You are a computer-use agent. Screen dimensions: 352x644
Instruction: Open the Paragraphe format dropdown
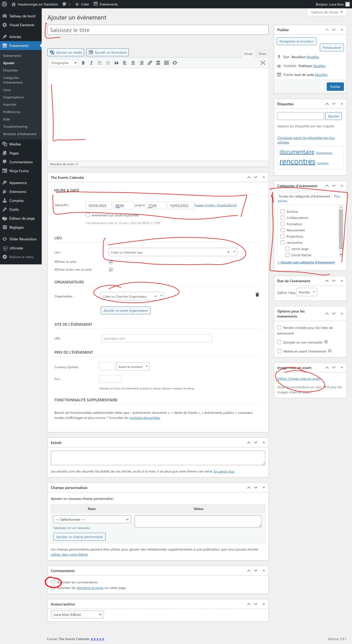click(64, 63)
